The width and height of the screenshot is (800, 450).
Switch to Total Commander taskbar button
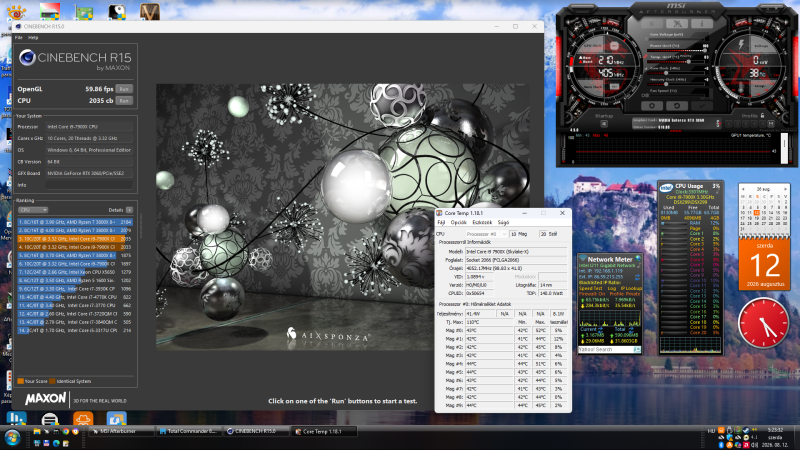coord(189,431)
